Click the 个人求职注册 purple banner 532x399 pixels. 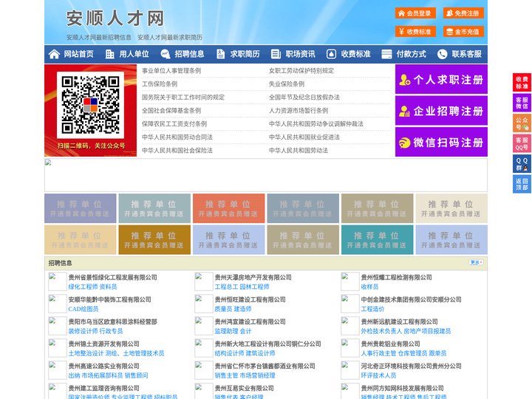(441, 79)
